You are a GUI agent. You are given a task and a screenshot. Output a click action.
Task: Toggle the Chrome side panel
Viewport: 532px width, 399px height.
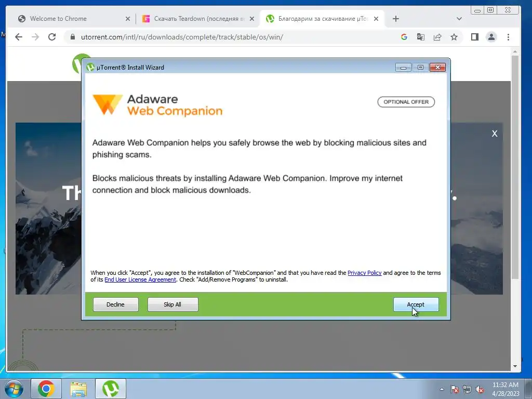[475, 37]
